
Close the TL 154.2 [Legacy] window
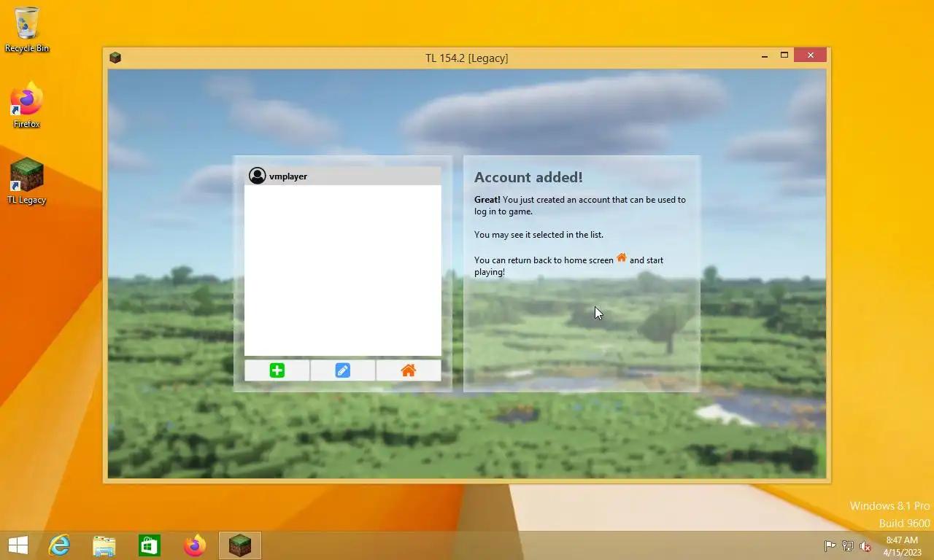(x=810, y=55)
